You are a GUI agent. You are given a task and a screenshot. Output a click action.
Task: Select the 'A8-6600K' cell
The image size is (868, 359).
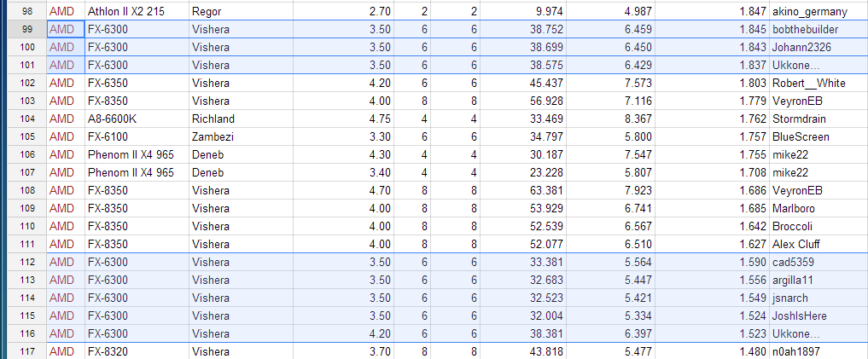pos(137,119)
